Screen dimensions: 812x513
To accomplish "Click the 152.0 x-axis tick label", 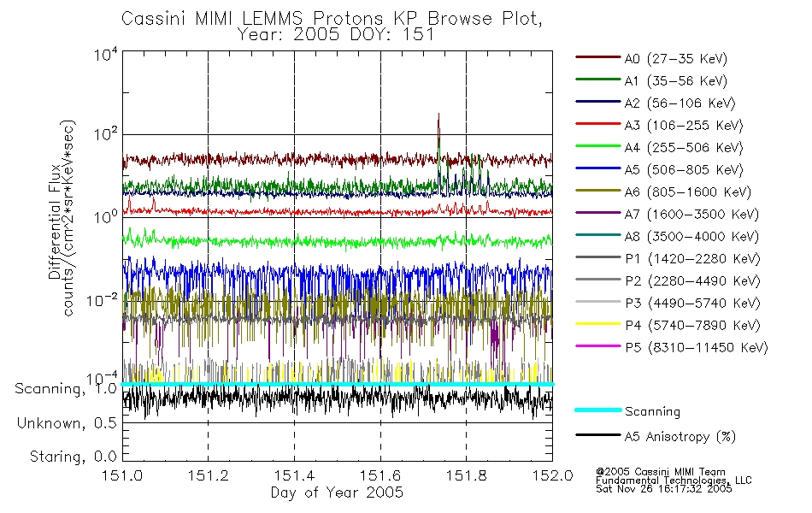I will tap(552, 475).
